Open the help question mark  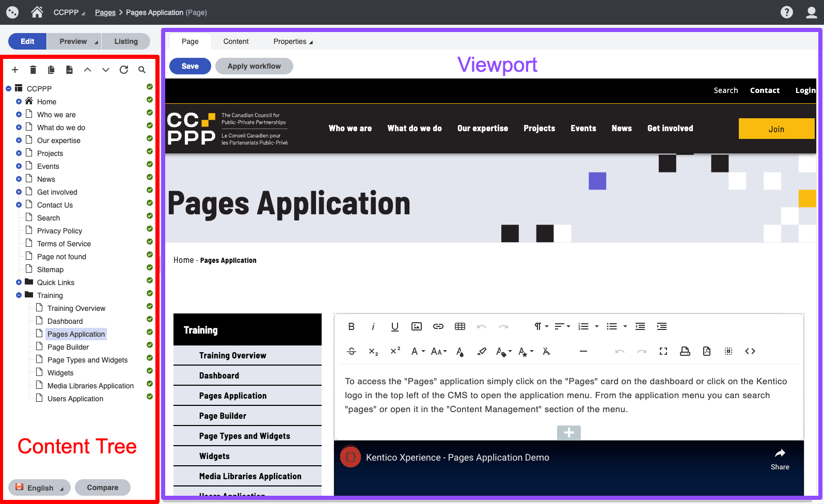coord(787,12)
